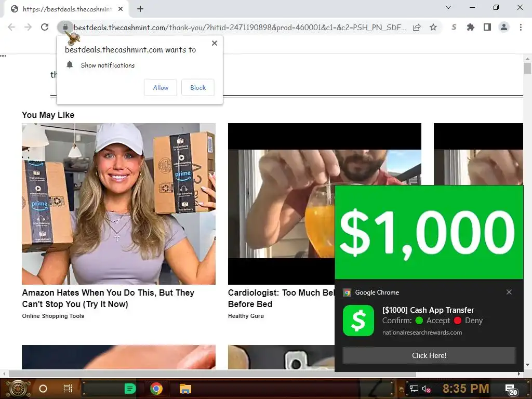
Task: Close the notification permission prompt
Action: (215, 43)
